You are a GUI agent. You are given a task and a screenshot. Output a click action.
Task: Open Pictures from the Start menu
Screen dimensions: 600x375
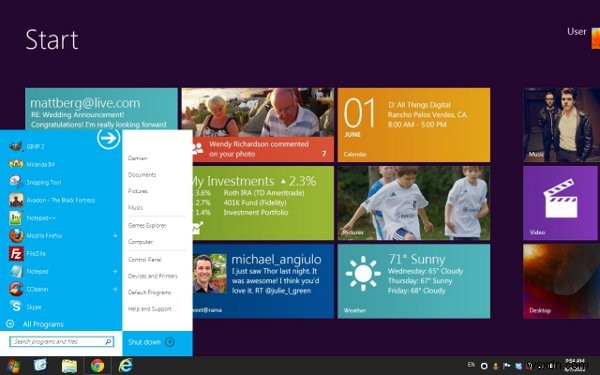pyautogui.click(x=137, y=191)
